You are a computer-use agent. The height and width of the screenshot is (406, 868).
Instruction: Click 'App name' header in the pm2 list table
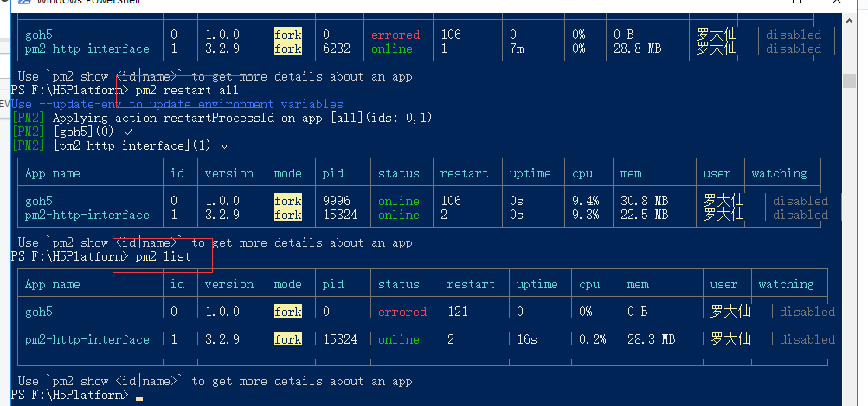[x=53, y=284]
